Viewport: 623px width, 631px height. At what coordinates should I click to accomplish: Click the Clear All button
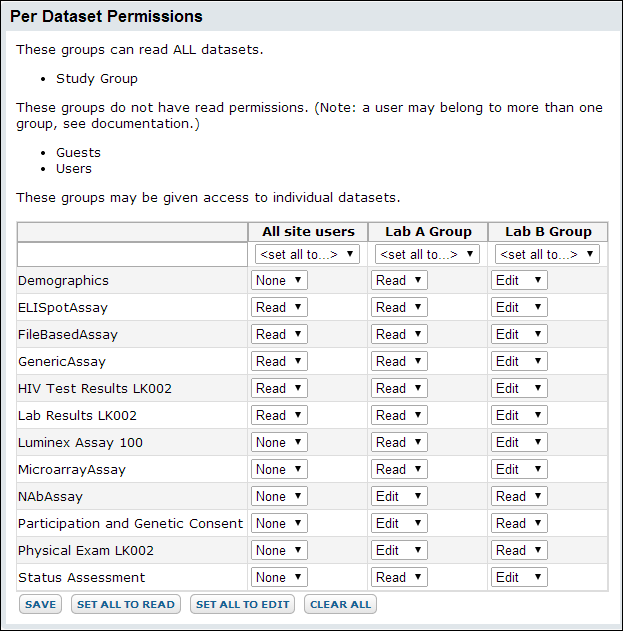340,604
